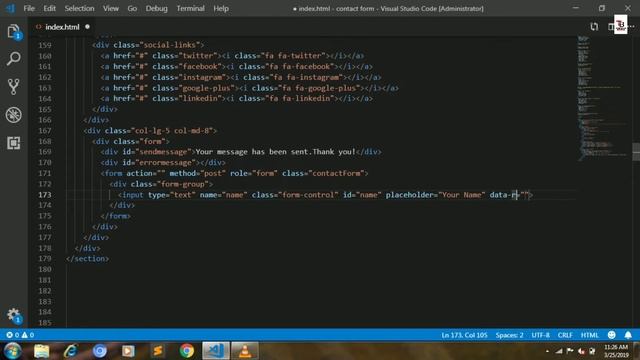Screen dimensions: 640x360
Task: Open the editor More Actions ellipsis
Action: [632, 27]
